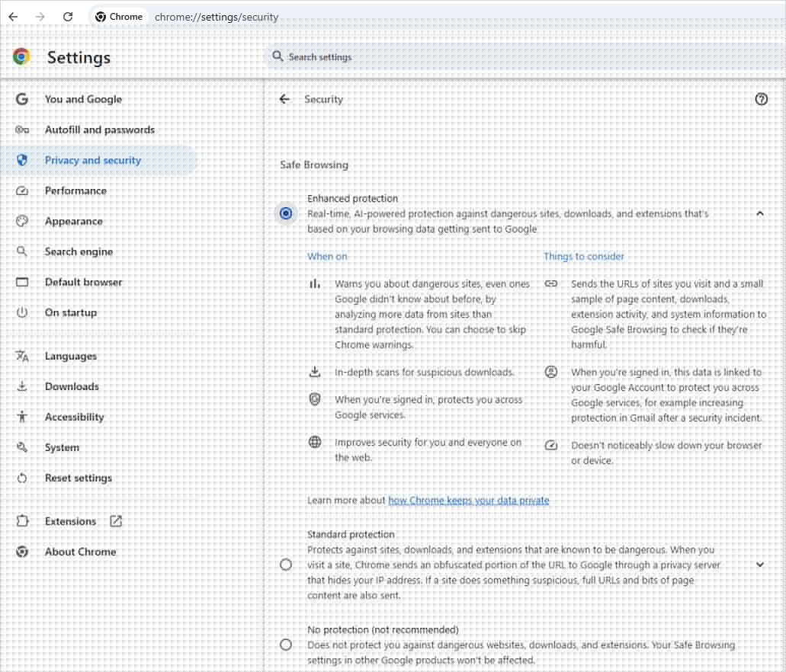Click the Enhanced protection title
This screenshot has height=672, width=786.
(352, 198)
